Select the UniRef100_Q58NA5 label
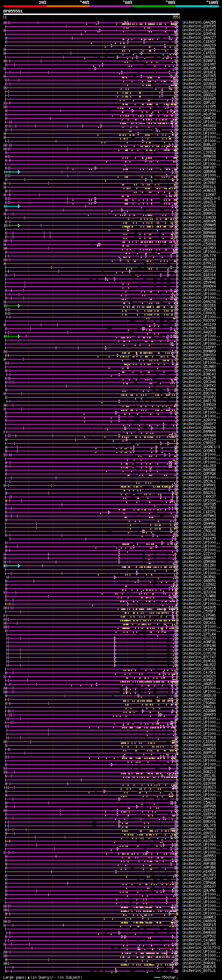222x980 pixels. (199, 225)
